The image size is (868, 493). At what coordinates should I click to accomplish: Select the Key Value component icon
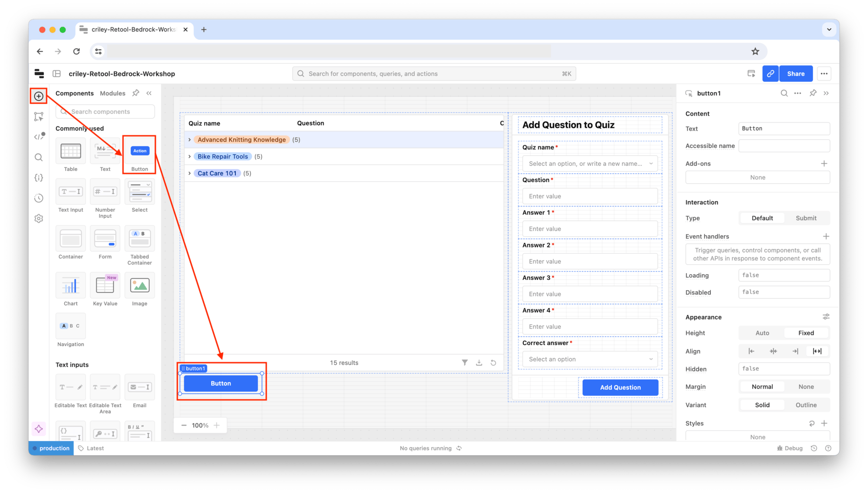[x=105, y=286]
